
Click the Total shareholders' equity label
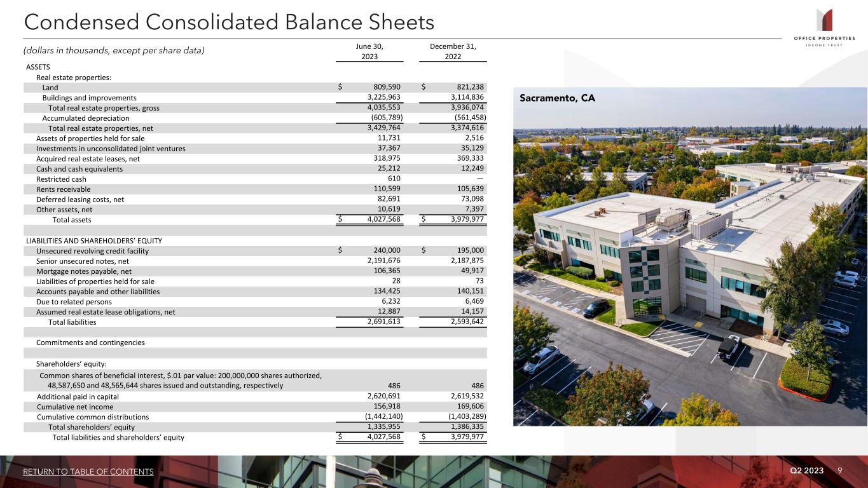pyautogui.click(x=92, y=427)
